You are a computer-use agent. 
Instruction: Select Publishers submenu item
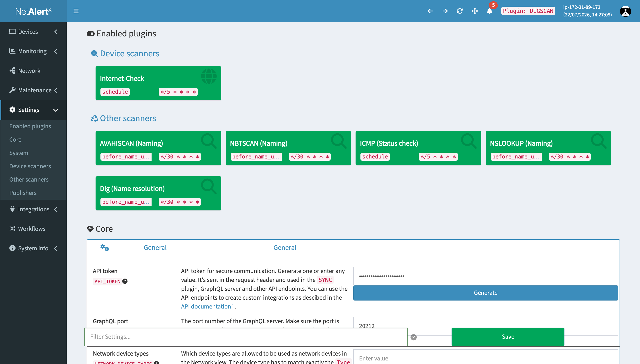[x=23, y=193]
